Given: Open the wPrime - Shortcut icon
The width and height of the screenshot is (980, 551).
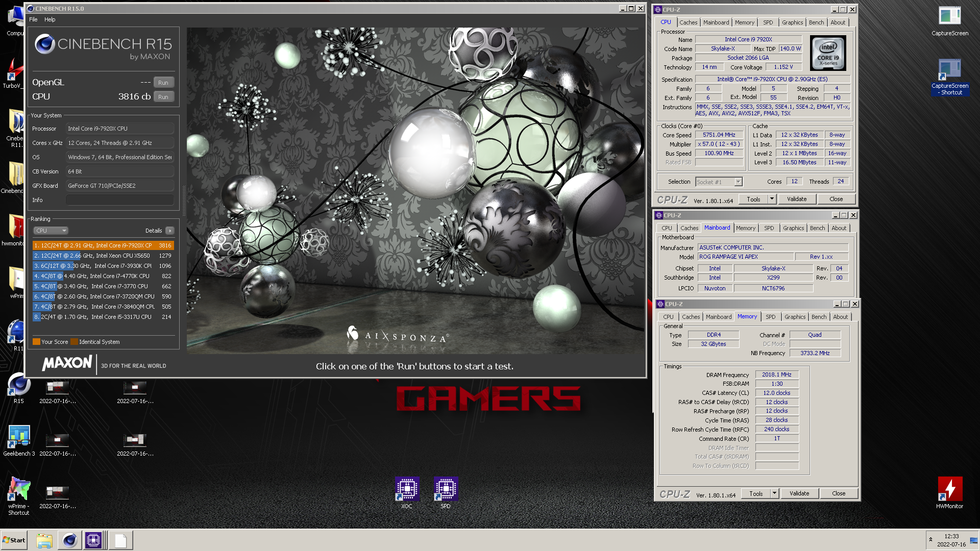Looking at the screenshot, I should [x=19, y=496].
